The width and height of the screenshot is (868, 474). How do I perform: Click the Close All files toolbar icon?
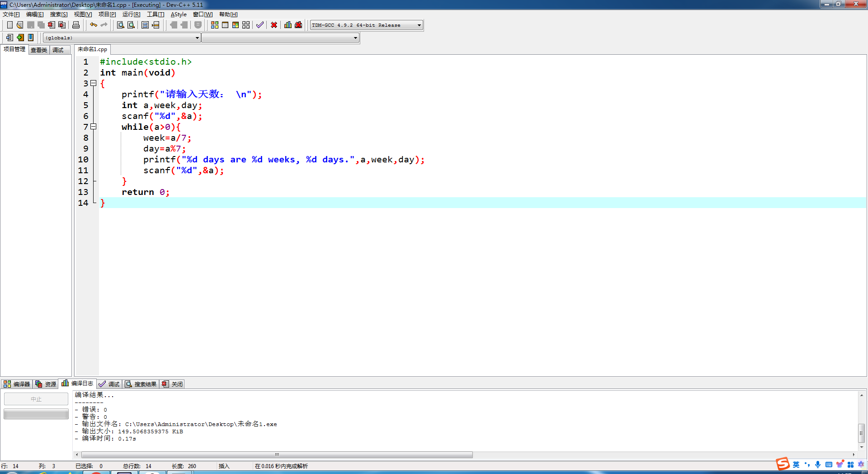tap(62, 25)
